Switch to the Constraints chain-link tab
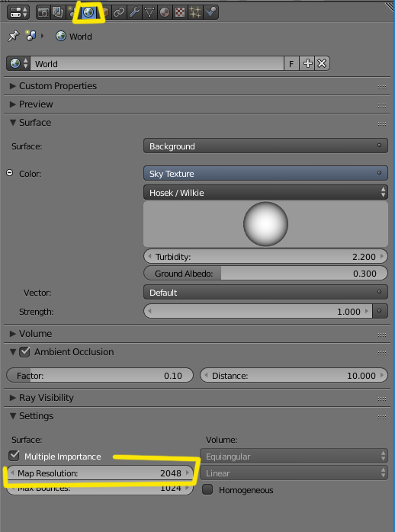 click(x=119, y=12)
